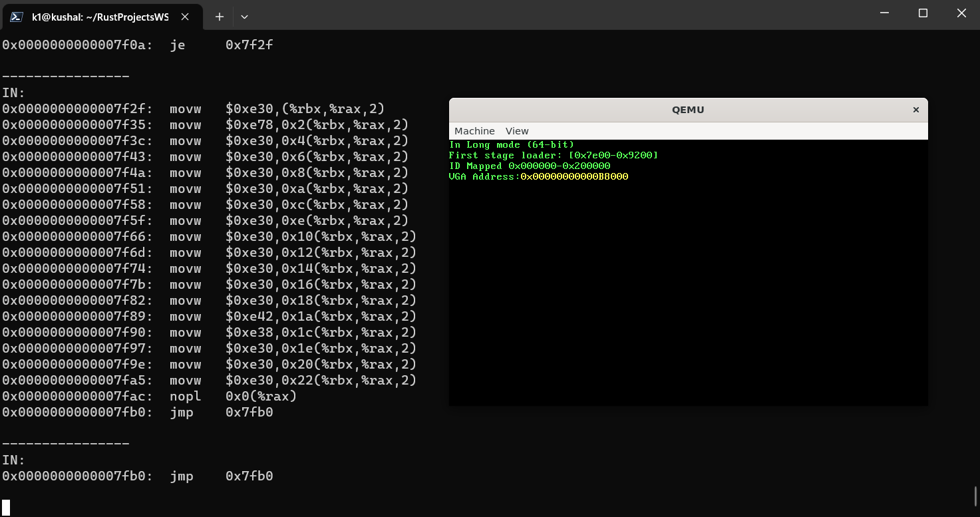This screenshot has height=517, width=980.
Task: Close the QEMU guest window
Action: tap(916, 110)
